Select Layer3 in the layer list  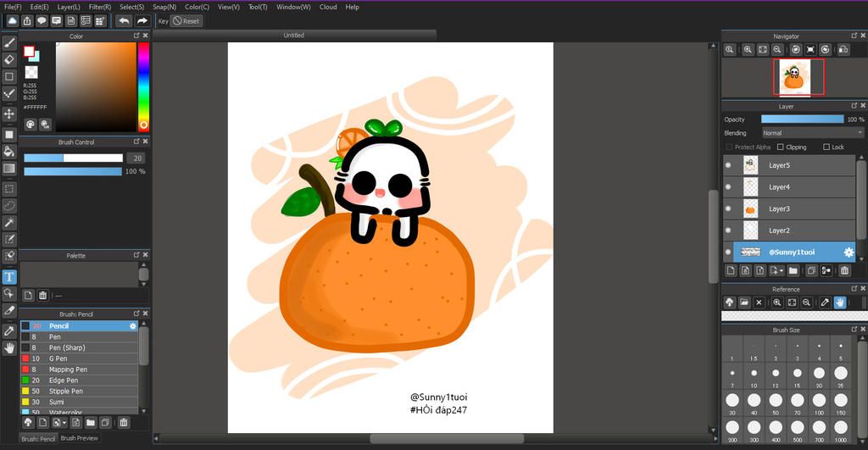[789, 208]
